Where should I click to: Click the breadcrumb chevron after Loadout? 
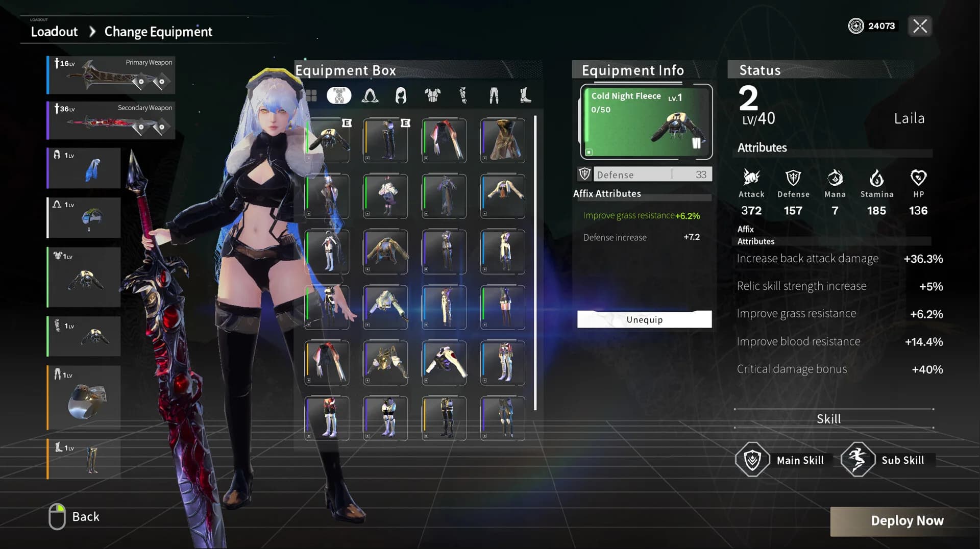tap(92, 32)
